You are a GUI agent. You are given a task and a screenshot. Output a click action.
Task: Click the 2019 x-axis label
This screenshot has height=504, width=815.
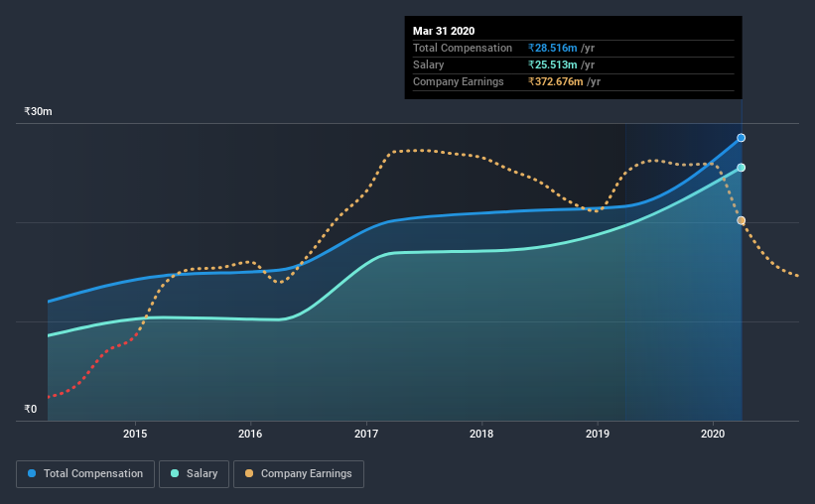pos(598,434)
